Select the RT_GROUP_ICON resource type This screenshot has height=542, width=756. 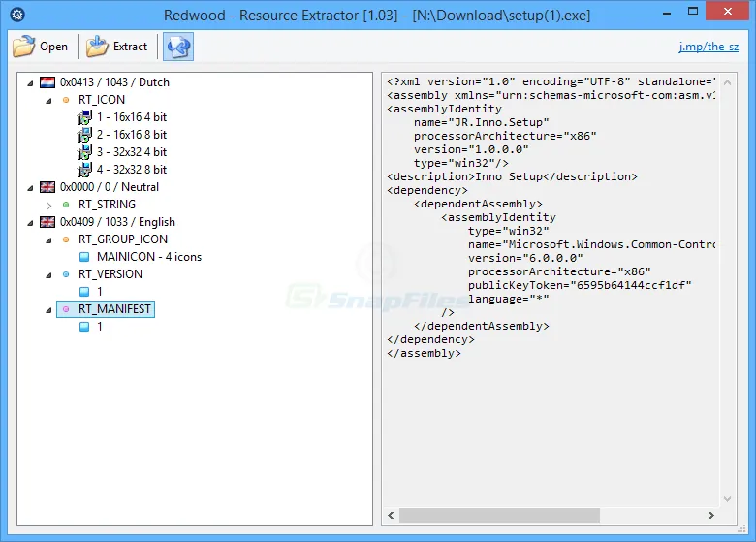point(122,239)
